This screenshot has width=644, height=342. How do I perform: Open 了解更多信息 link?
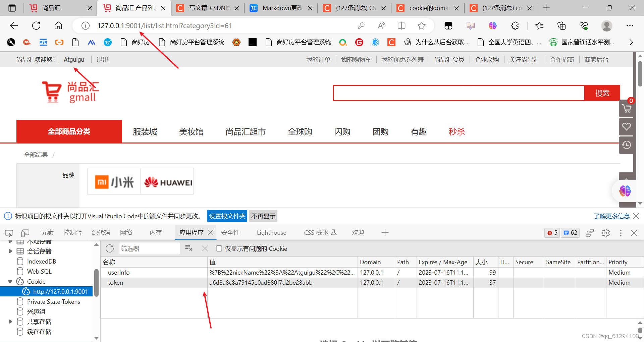click(x=611, y=216)
